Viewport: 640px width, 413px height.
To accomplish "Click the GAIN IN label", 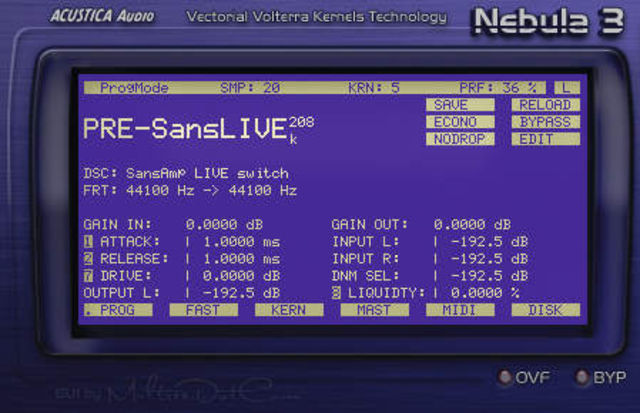I will point(117,224).
